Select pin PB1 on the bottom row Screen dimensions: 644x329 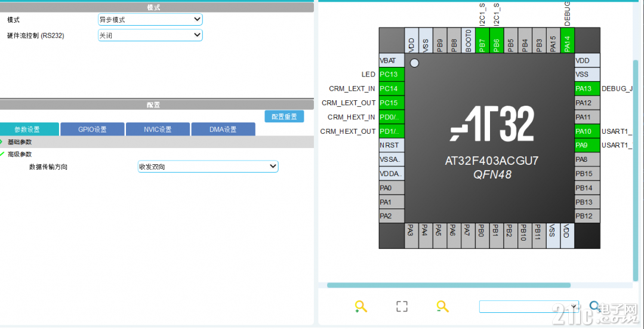(x=497, y=236)
